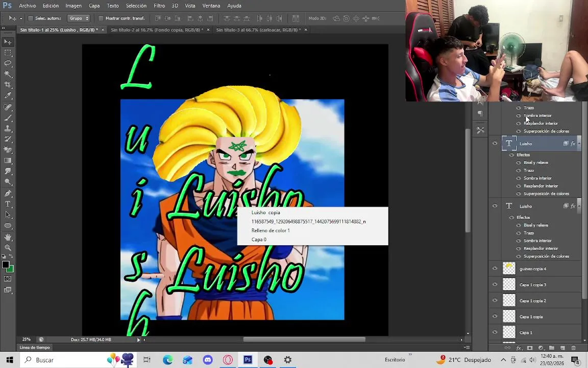Select the Path Selection tool
Viewport: 588px width, 368px height.
(x=8, y=215)
